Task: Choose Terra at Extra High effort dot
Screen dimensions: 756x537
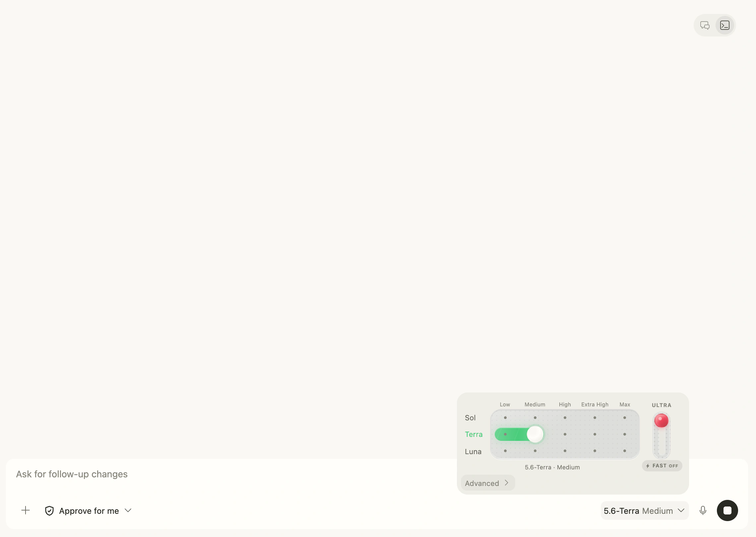Action: tap(595, 434)
